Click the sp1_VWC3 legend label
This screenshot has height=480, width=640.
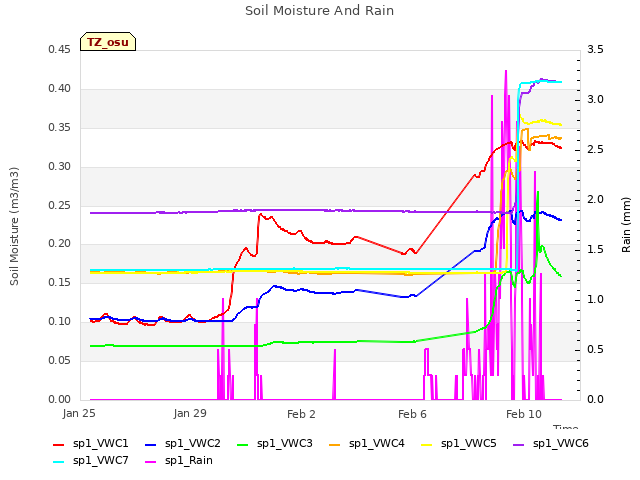(284, 444)
